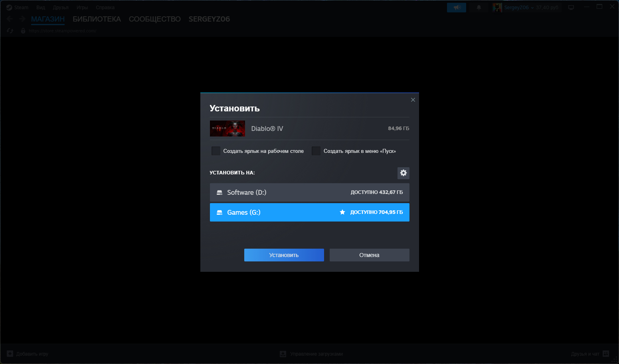Viewport: 619px width, 364px height.
Task: Maximize the Steam window
Action: tap(599, 7)
